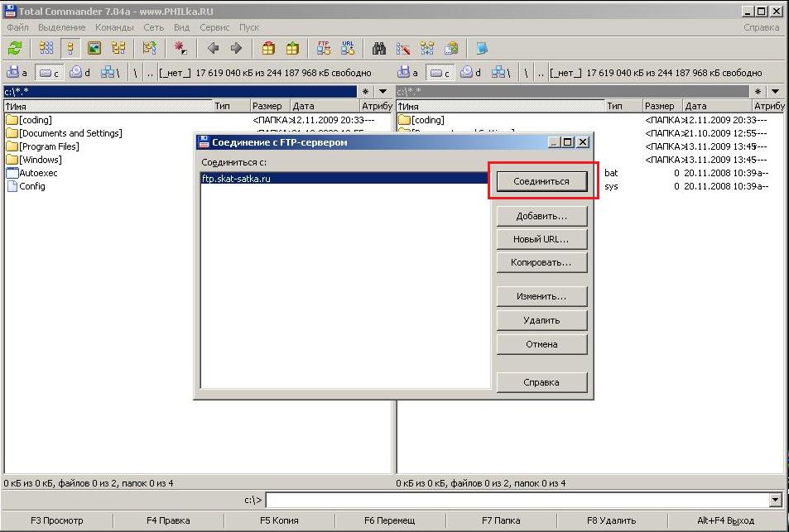Sort left panel by Дата column
Viewport: 789px width, 532px height.
pos(325,106)
